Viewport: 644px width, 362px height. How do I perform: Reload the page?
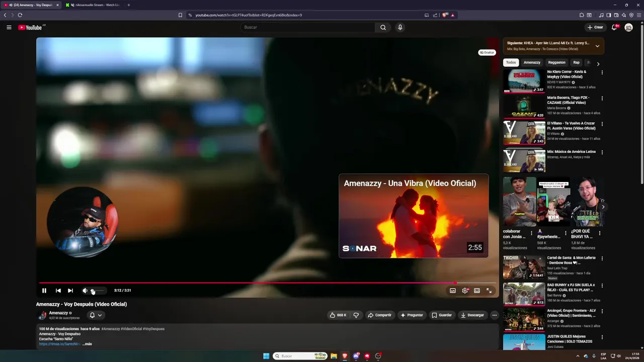pos(20,15)
